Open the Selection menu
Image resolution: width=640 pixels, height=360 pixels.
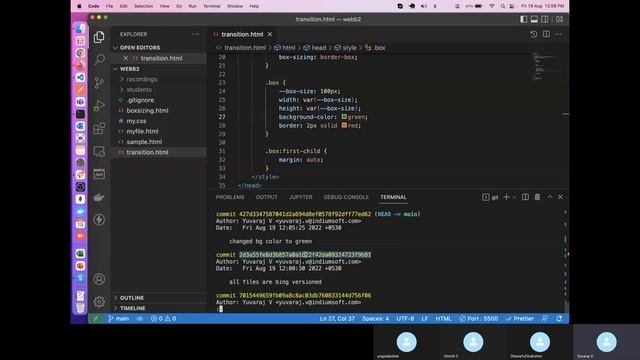tap(143, 6)
